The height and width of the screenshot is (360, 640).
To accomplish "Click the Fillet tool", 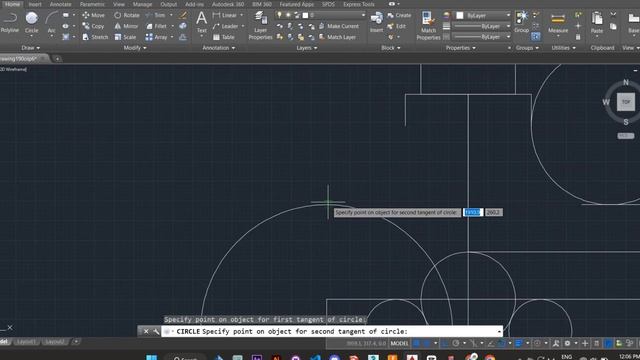I will pyautogui.click(x=156, y=26).
